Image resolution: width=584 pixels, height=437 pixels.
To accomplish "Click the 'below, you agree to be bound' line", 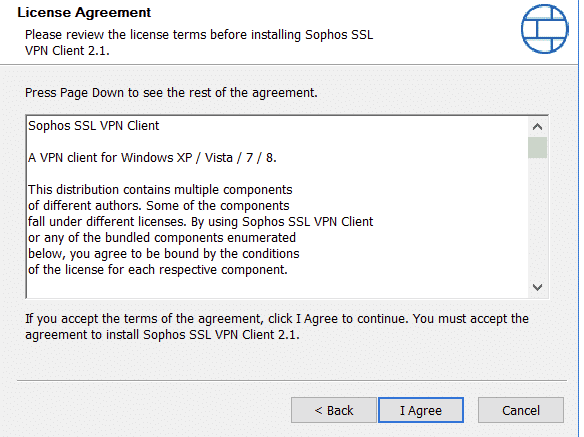I will tap(164, 254).
